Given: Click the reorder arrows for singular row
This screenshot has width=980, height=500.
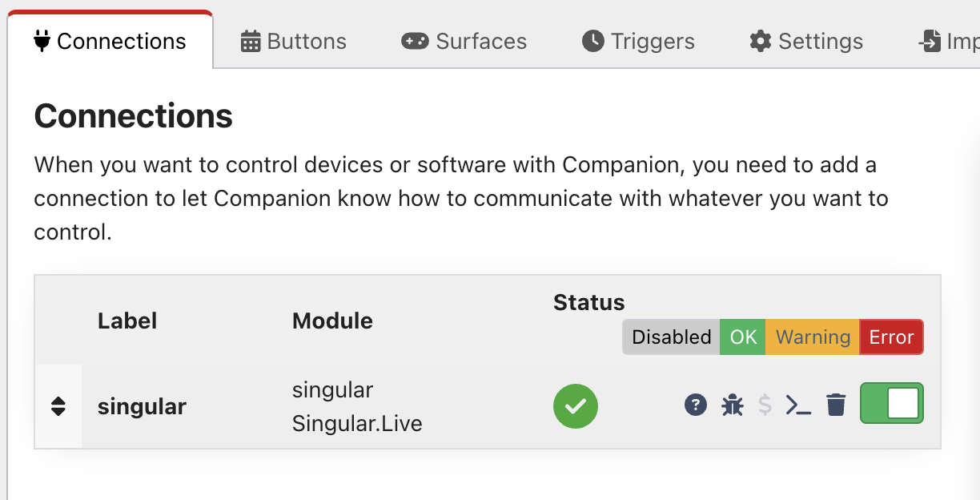Looking at the screenshot, I should click(58, 406).
